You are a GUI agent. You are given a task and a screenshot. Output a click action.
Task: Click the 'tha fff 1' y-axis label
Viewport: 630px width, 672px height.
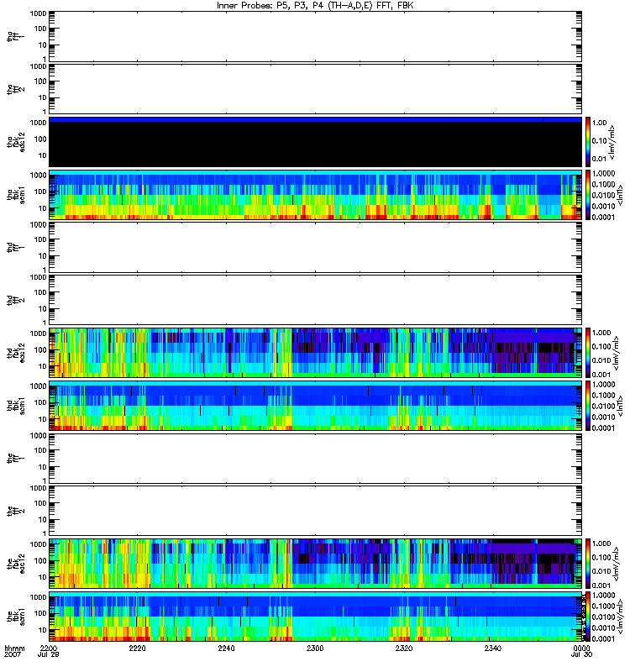[x=16, y=36]
